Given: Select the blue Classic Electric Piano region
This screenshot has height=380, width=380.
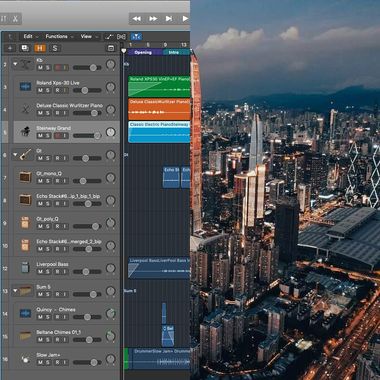Looking at the screenshot, I should pyautogui.click(x=159, y=132).
